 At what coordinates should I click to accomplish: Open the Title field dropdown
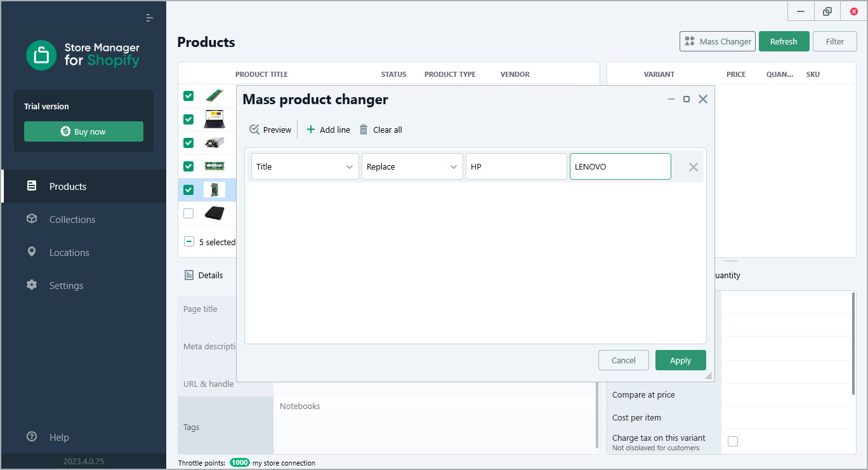[x=305, y=166]
